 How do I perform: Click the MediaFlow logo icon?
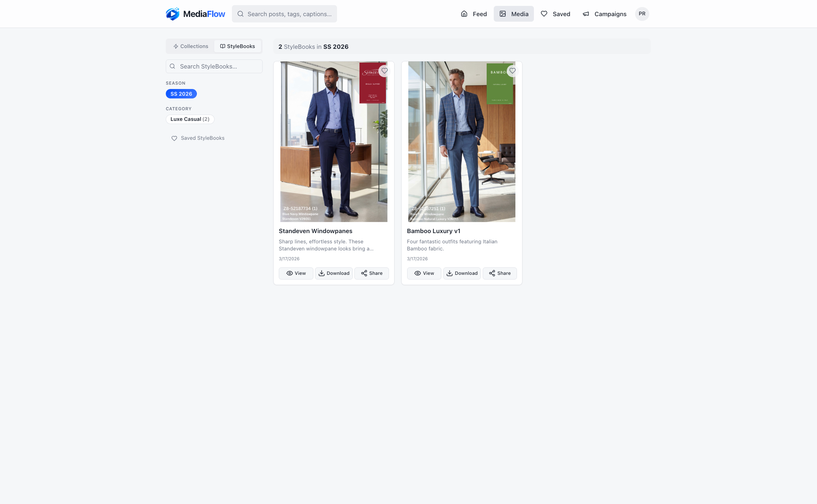click(172, 14)
